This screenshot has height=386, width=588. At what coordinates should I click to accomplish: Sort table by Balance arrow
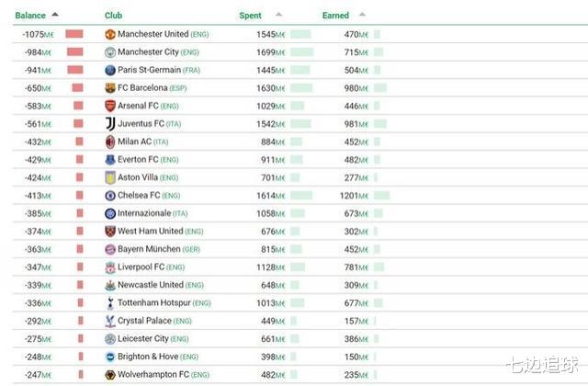(55, 15)
